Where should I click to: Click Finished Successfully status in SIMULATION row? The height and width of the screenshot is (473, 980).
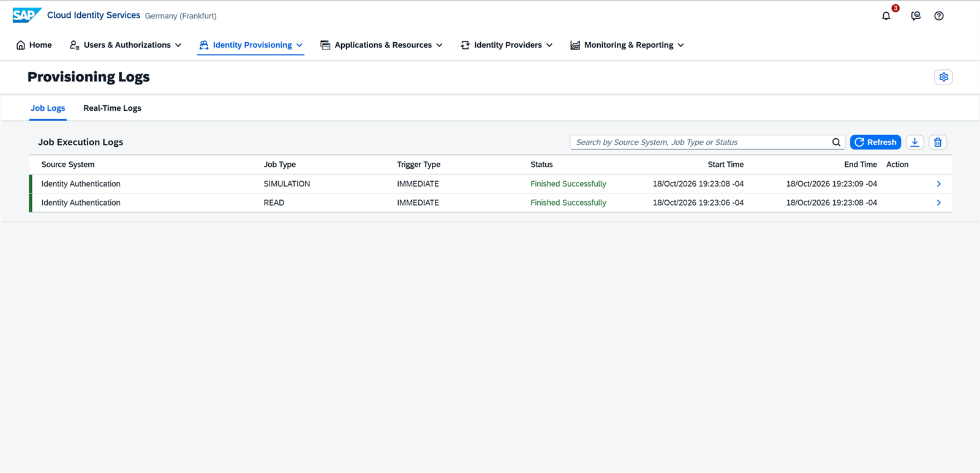[568, 184]
